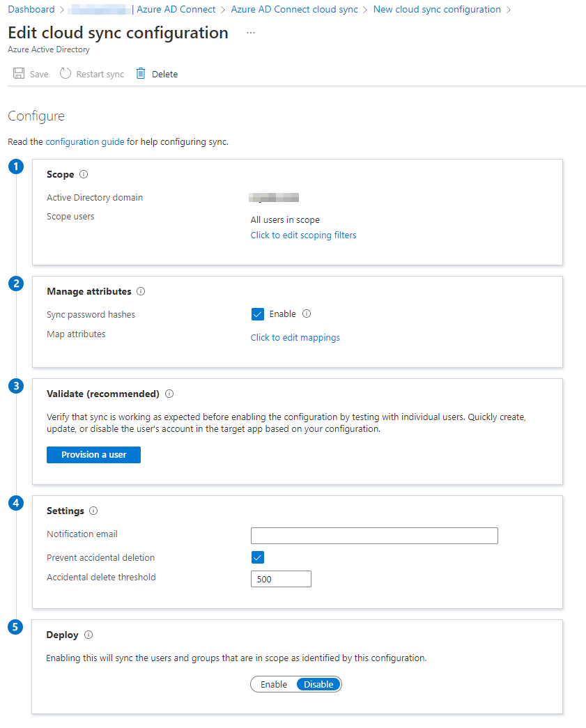Navigate to Azure AD Connect cloud sync breadcrumb

294,9
